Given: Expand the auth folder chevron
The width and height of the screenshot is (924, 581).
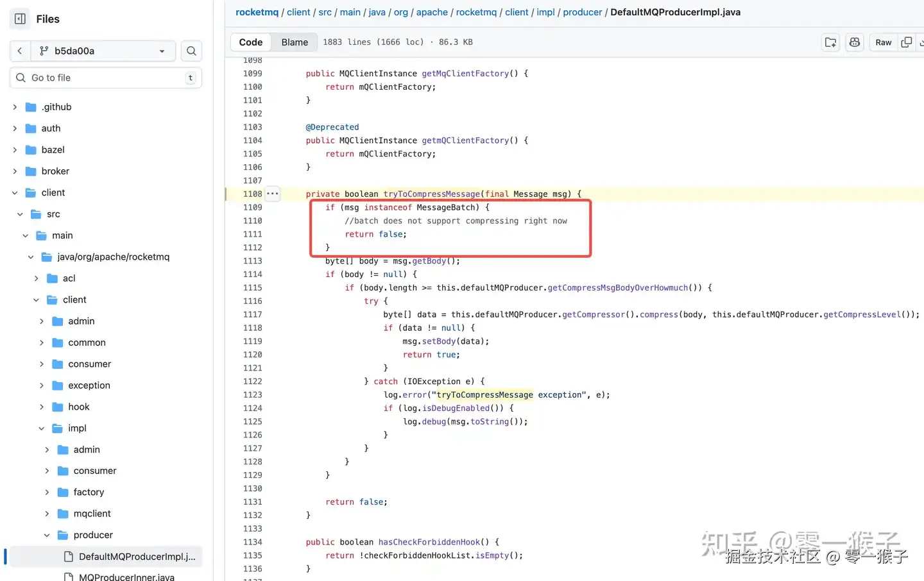Looking at the screenshot, I should point(15,128).
